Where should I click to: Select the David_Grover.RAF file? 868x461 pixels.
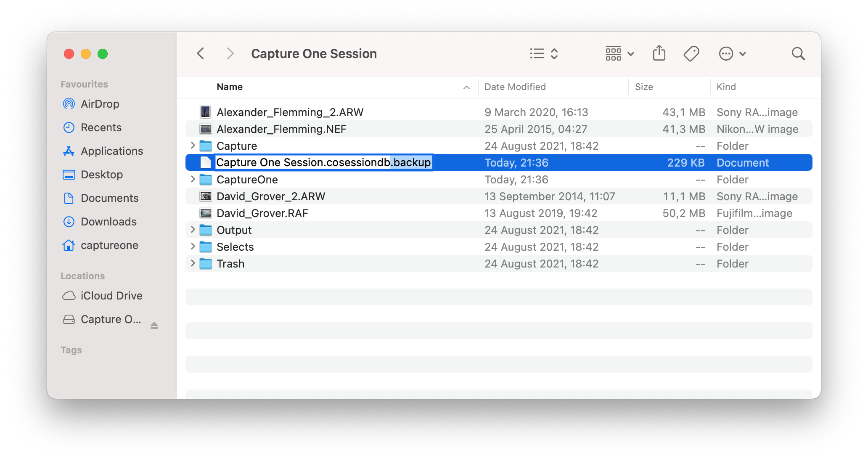pos(262,213)
